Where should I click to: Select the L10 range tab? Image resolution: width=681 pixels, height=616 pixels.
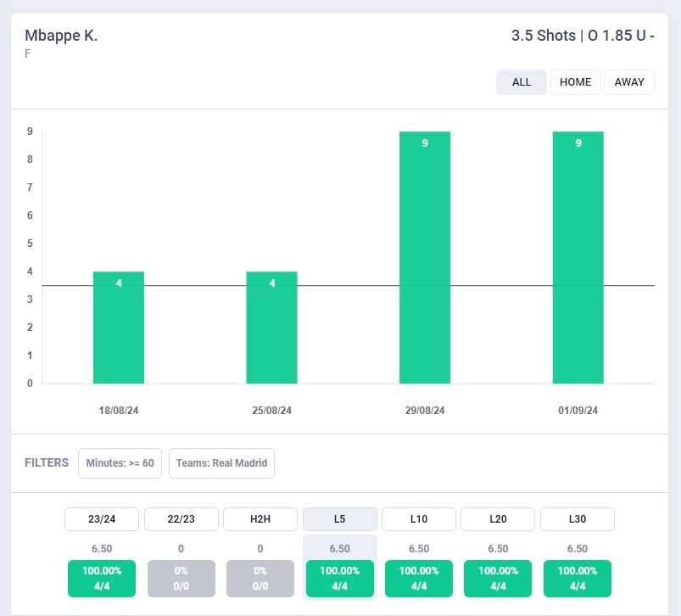pyautogui.click(x=419, y=519)
